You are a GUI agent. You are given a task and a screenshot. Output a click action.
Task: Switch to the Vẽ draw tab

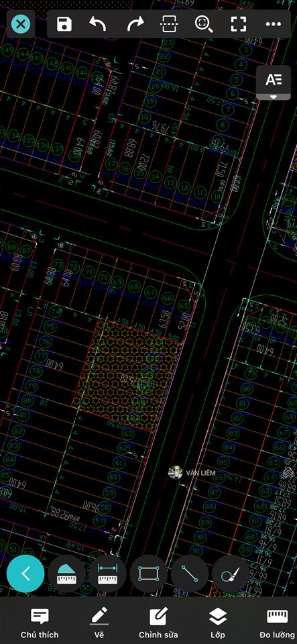(99, 623)
